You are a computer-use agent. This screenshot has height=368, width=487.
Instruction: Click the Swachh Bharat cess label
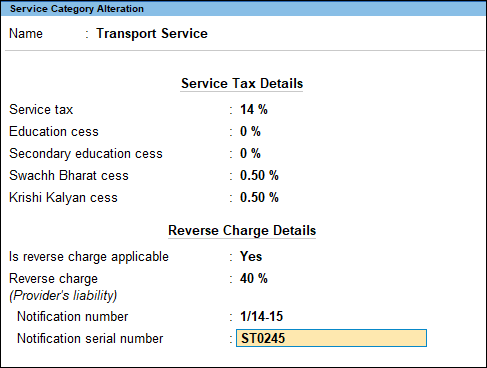[x=69, y=175]
